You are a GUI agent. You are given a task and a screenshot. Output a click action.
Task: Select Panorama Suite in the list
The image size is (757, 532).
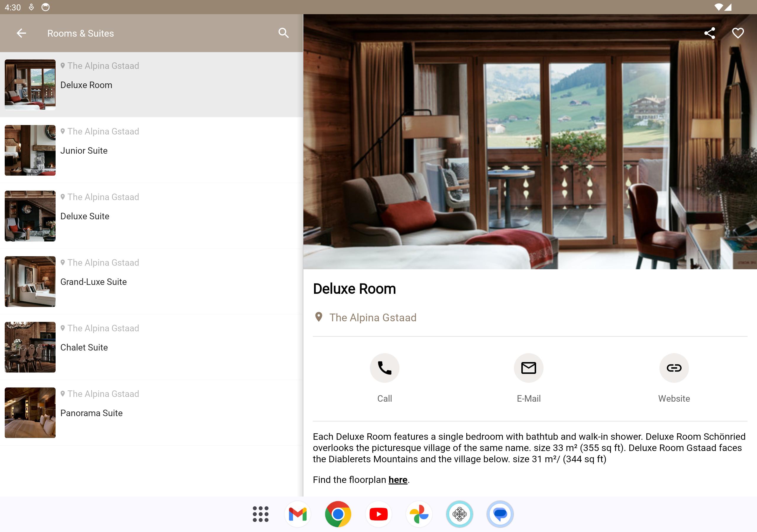pos(151,412)
